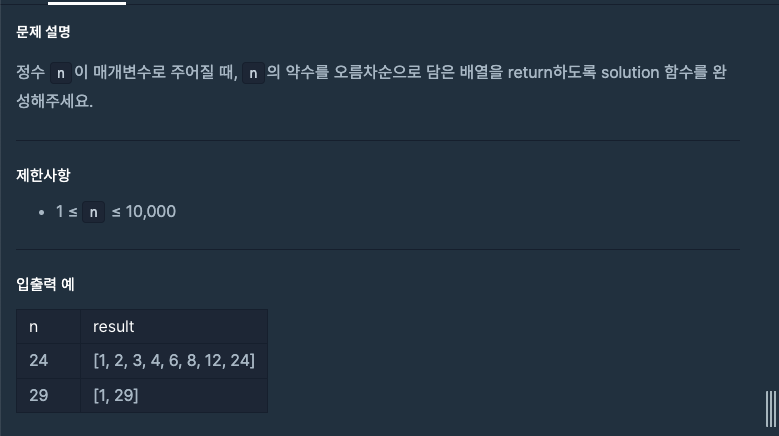Select the table cell containing 24
779x436 pixels.
point(49,361)
